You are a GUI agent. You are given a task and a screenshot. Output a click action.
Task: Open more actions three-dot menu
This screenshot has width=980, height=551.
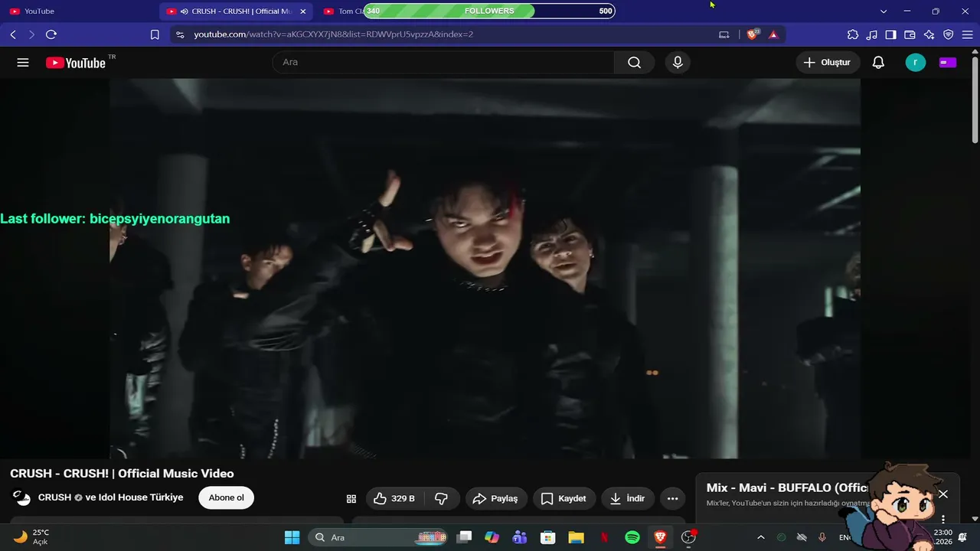(672, 498)
